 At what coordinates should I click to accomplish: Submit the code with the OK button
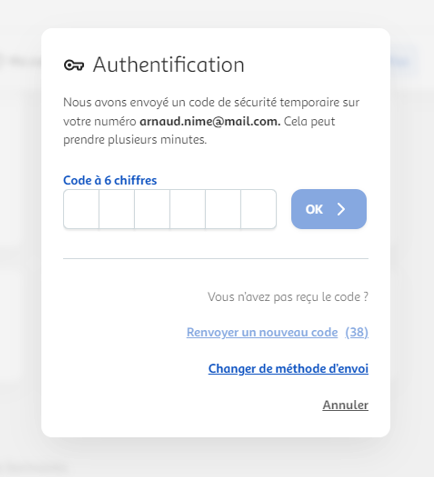point(329,209)
